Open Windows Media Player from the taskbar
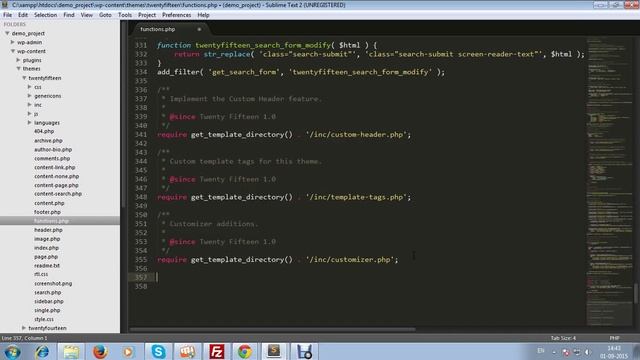Viewport: 640px width, 360px height. point(128,352)
